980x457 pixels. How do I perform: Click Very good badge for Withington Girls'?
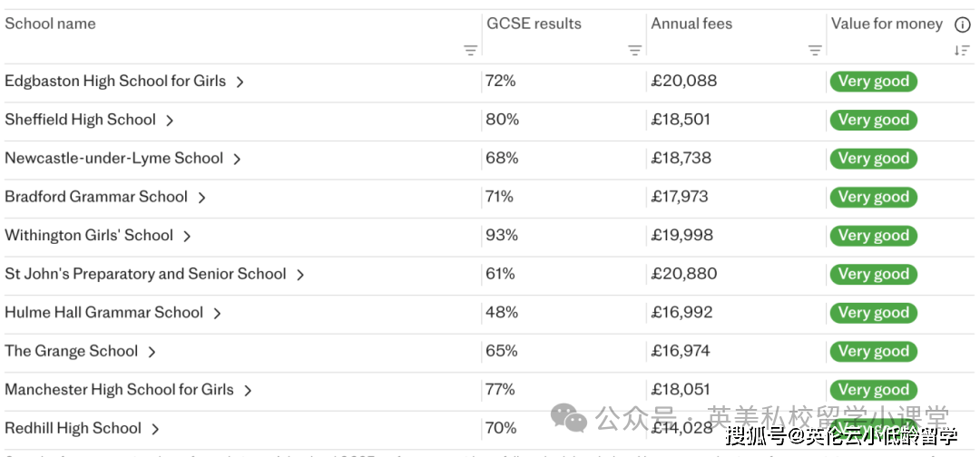(x=873, y=236)
